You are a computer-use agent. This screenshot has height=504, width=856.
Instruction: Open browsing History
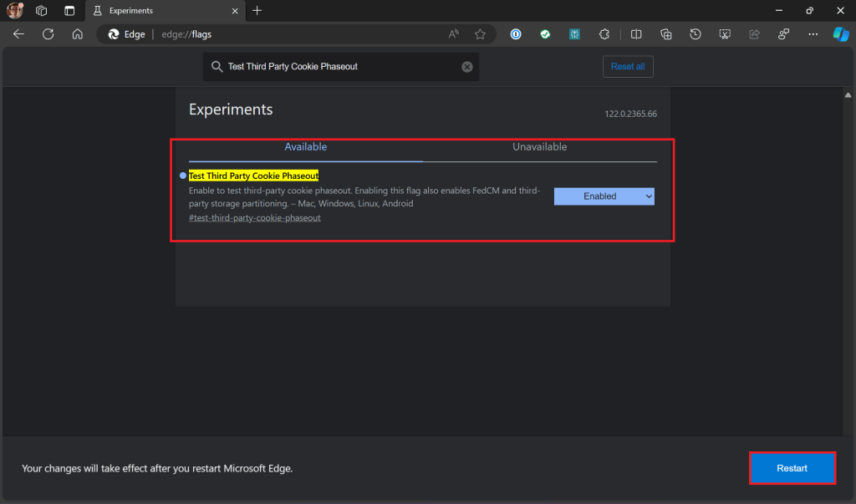695,34
